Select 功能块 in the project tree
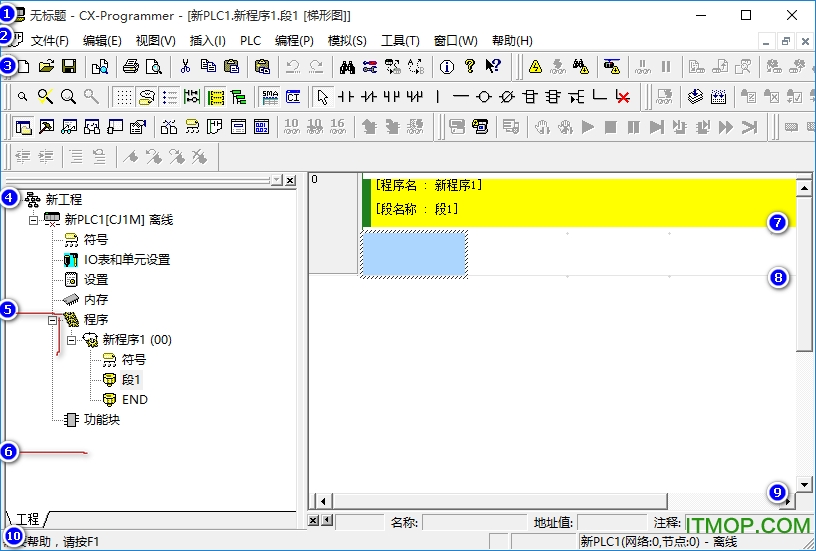 click(102, 419)
